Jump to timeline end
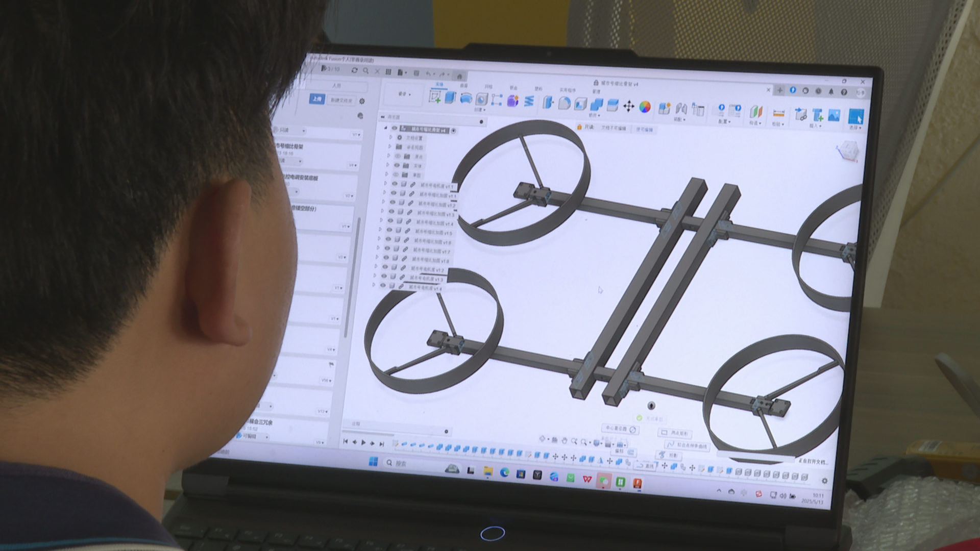This screenshot has height=551, width=980. 381,444
